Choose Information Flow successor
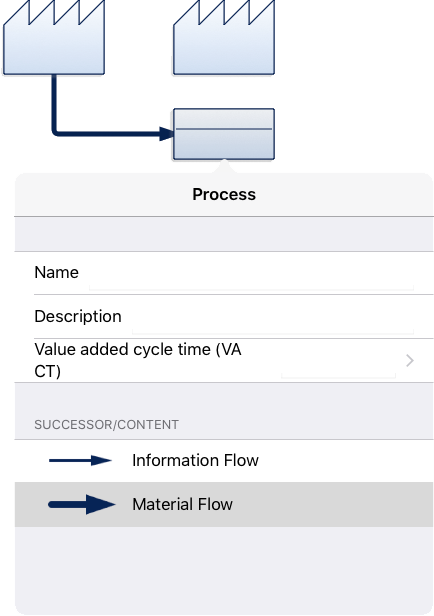434x616 pixels. 224,460
